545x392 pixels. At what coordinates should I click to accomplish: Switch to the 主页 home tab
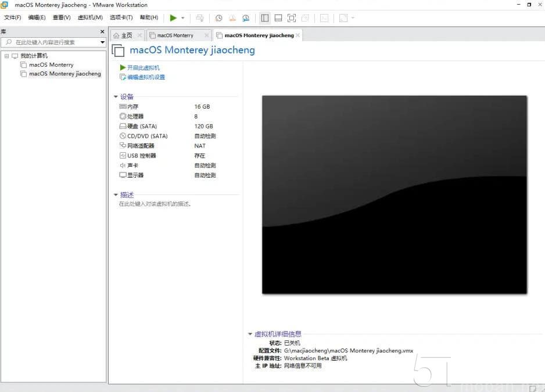click(x=126, y=35)
